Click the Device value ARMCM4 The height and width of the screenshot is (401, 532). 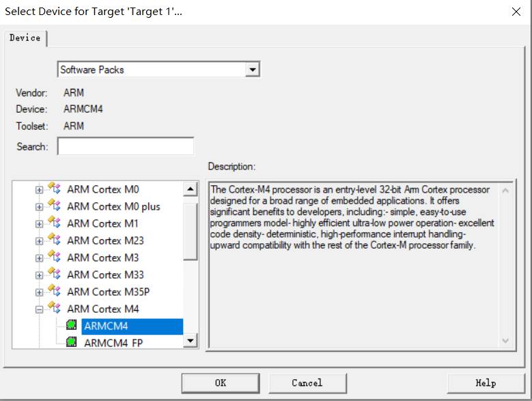pyautogui.click(x=83, y=109)
